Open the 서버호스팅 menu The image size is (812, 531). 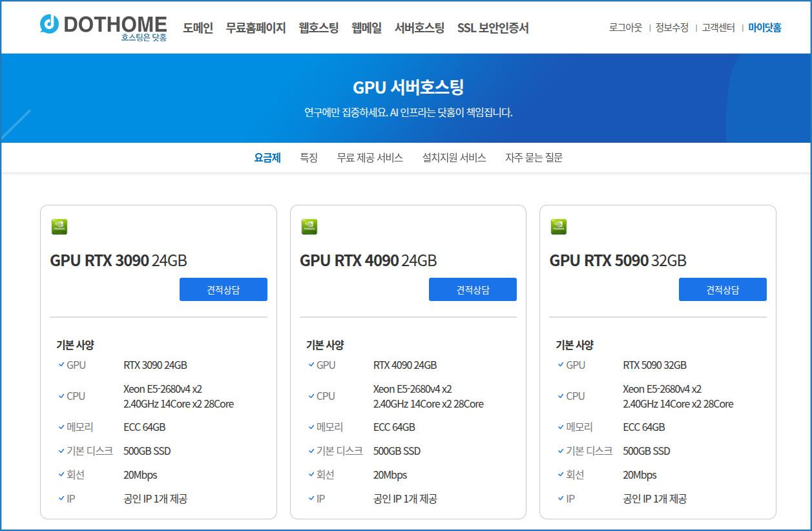(419, 28)
